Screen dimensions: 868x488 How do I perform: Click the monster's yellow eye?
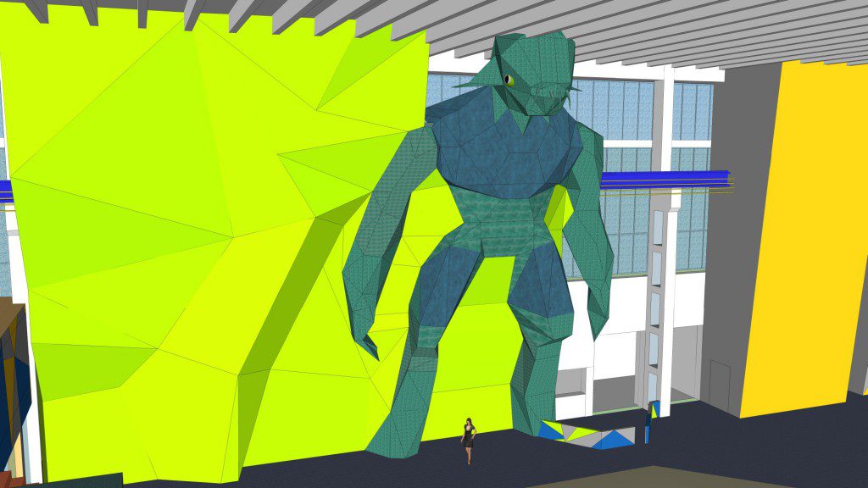point(509,80)
